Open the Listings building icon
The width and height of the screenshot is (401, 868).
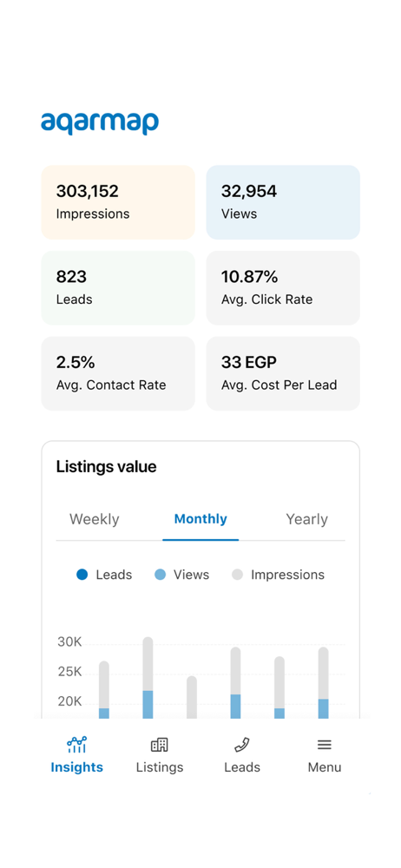click(159, 745)
